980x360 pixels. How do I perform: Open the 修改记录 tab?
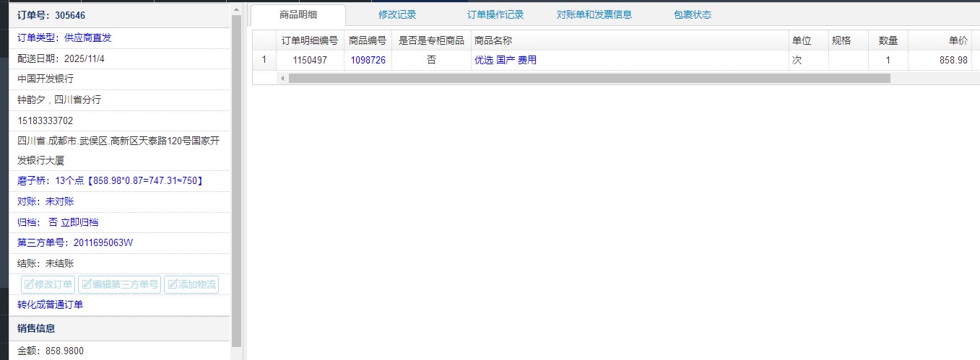pos(397,14)
